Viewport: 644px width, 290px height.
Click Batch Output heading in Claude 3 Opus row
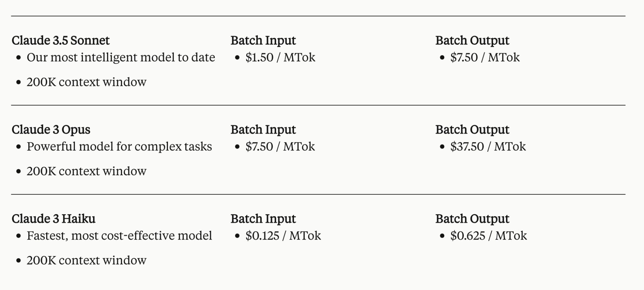pos(472,129)
